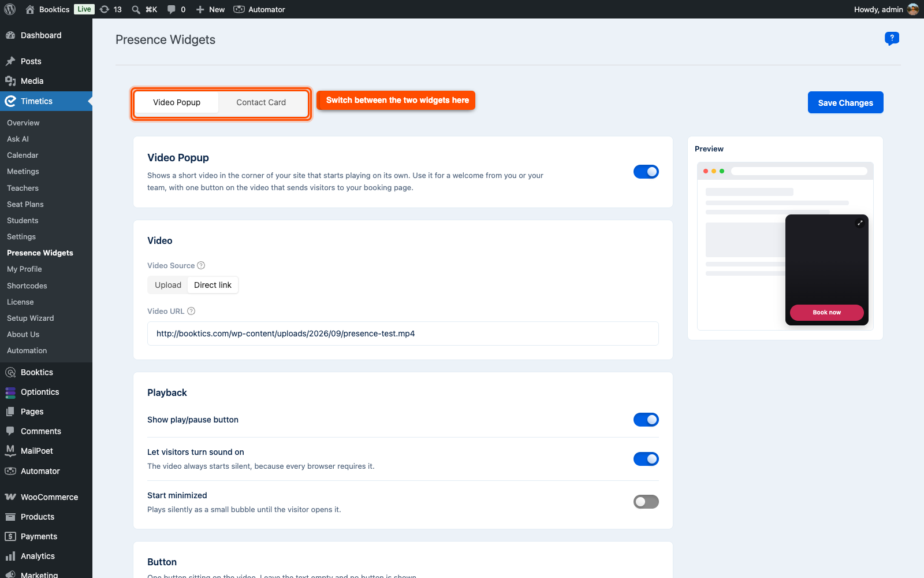Screen dimensions: 924x578
Task: Open the Teachers submenu item
Action: [x=23, y=188]
